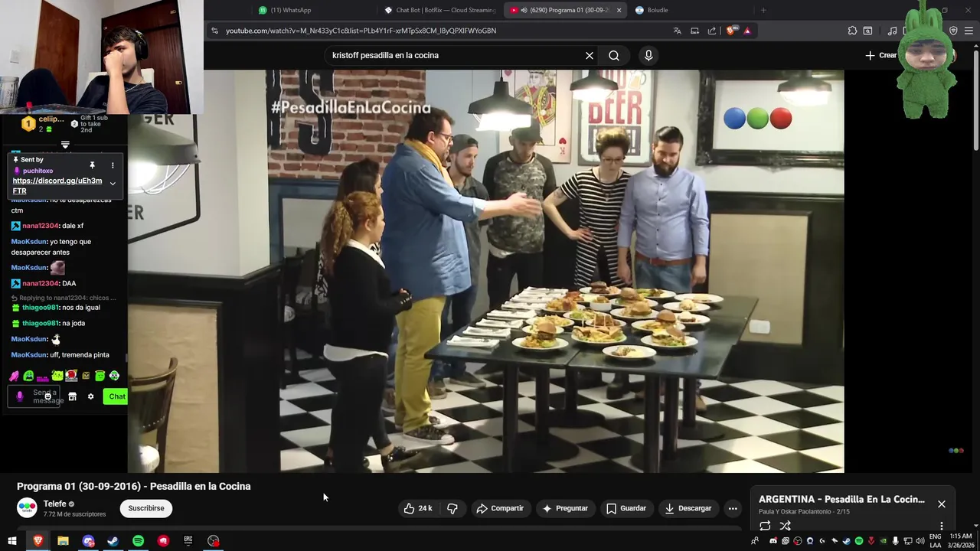Click MaoKsdun on 'uff, tremenda pinta'
The width and height of the screenshot is (980, 551).
(x=29, y=355)
